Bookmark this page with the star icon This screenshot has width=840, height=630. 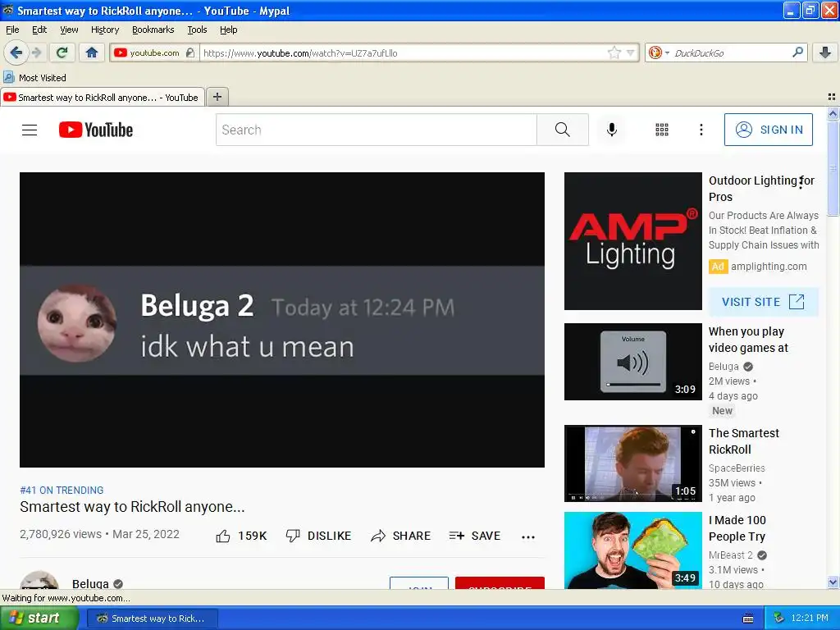614,52
